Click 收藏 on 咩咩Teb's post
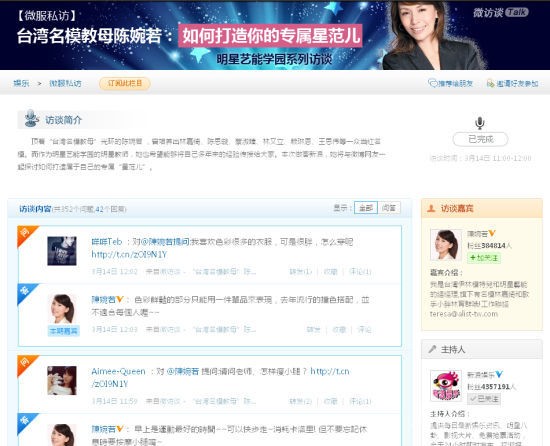Viewport: 550px width, 446px height. 330,271
